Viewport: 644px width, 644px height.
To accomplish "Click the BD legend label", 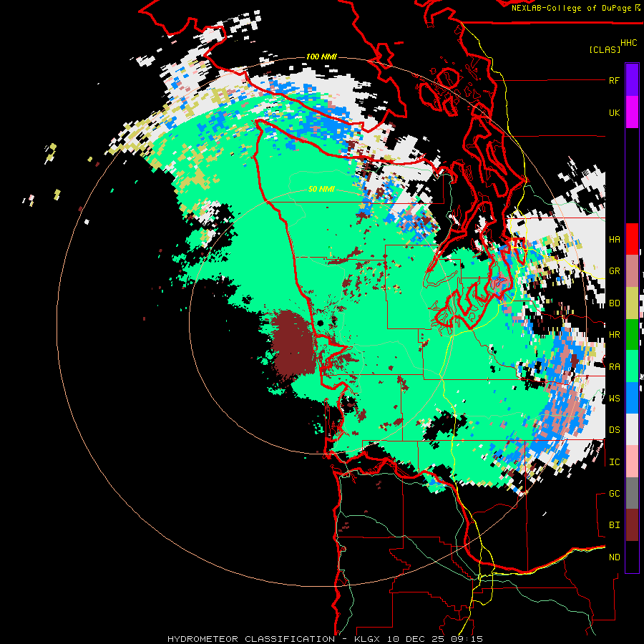I will pyautogui.click(x=614, y=303).
